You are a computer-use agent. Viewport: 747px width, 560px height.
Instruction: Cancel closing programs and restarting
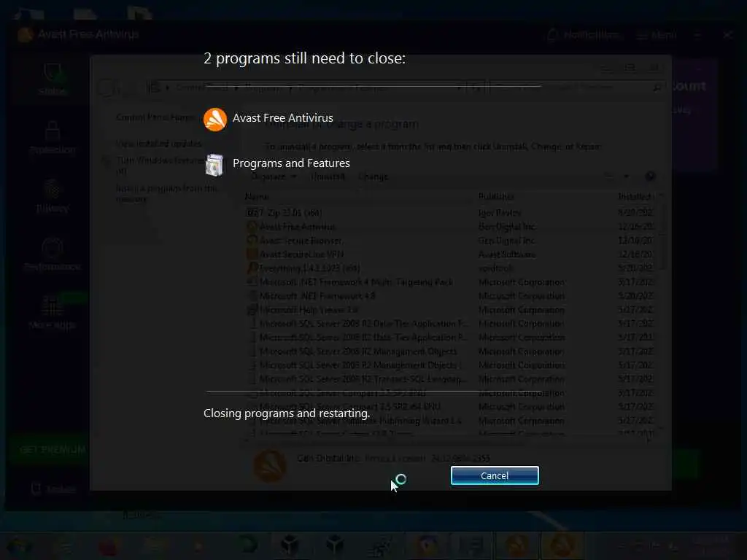[495, 475]
